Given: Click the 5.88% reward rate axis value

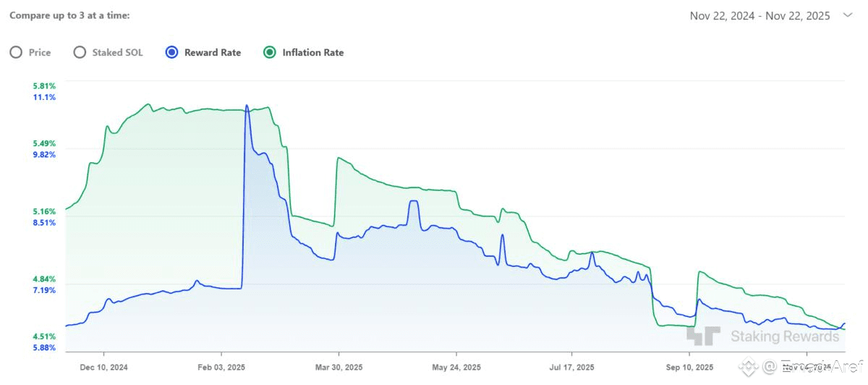Looking at the screenshot, I should [44, 347].
